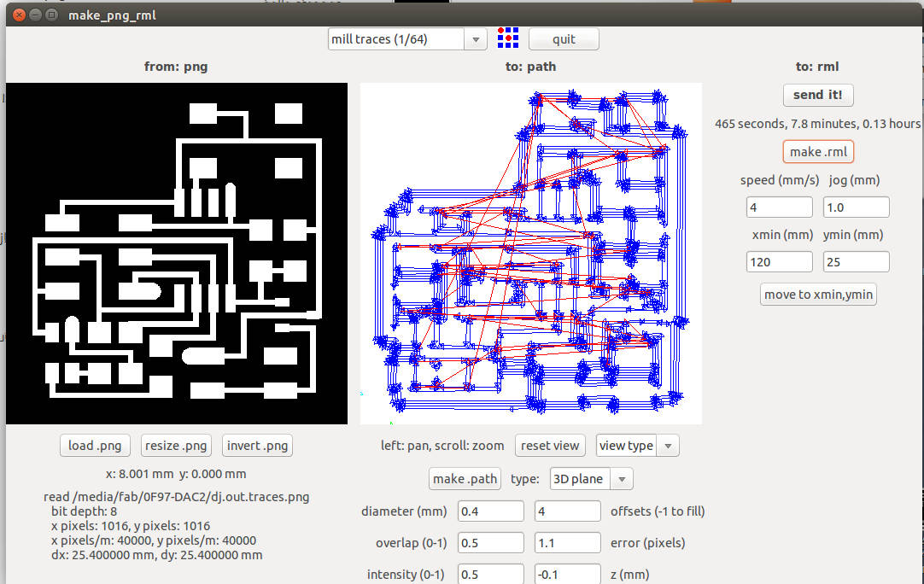924x584 pixels.
Task: Click the make .rml button
Action: point(818,152)
